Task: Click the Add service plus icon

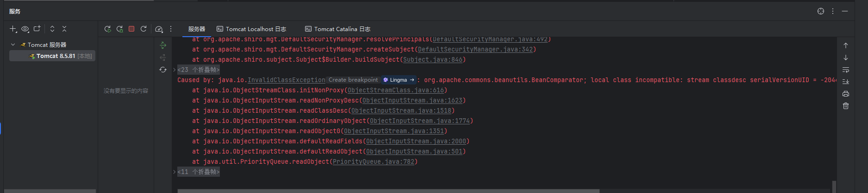Action: click(x=13, y=29)
